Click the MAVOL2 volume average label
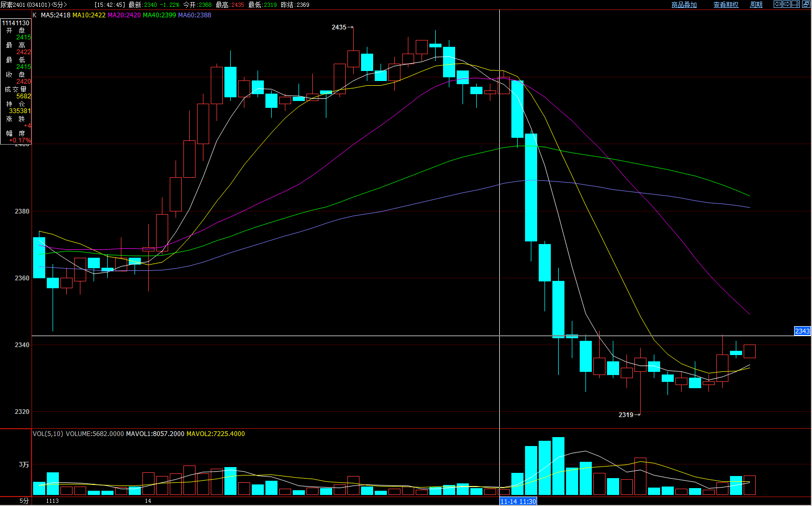The height and width of the screenshot is (506, 812). pos(215,434)
